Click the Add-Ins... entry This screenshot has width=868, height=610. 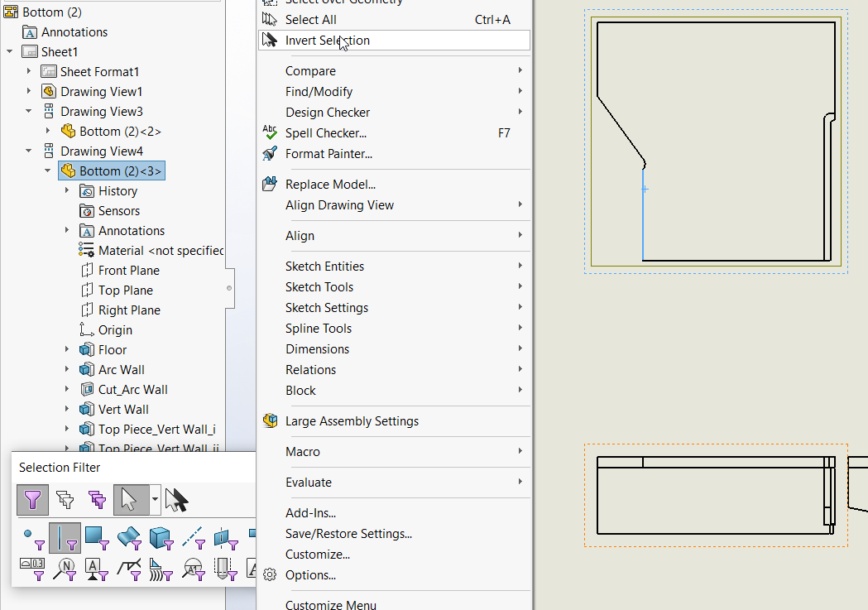394,513
